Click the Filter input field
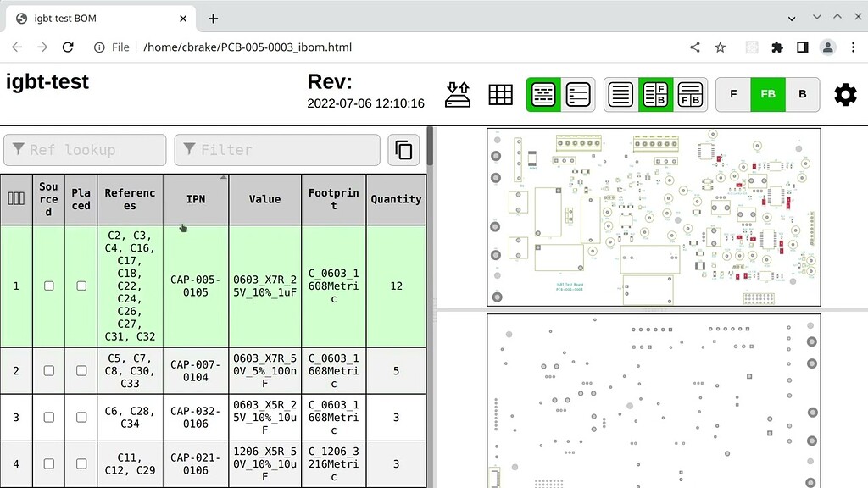Screen dimensions: 868x488 click(x=277, y=150)
